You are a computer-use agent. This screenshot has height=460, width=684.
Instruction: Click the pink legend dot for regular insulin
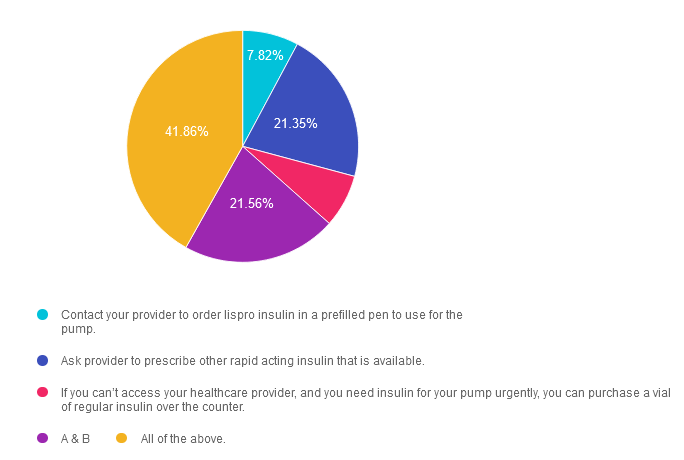pyautogui.click(x=43, y=393)
